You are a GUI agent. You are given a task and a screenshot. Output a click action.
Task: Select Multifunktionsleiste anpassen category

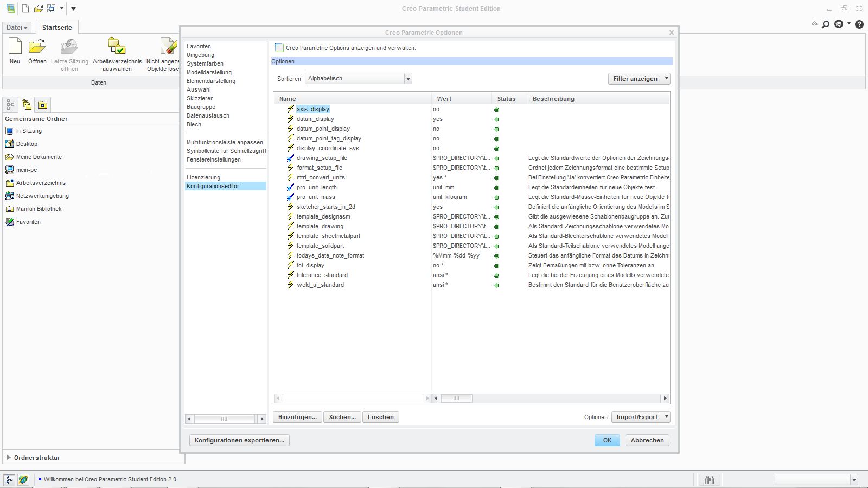(x=225, y=142)
